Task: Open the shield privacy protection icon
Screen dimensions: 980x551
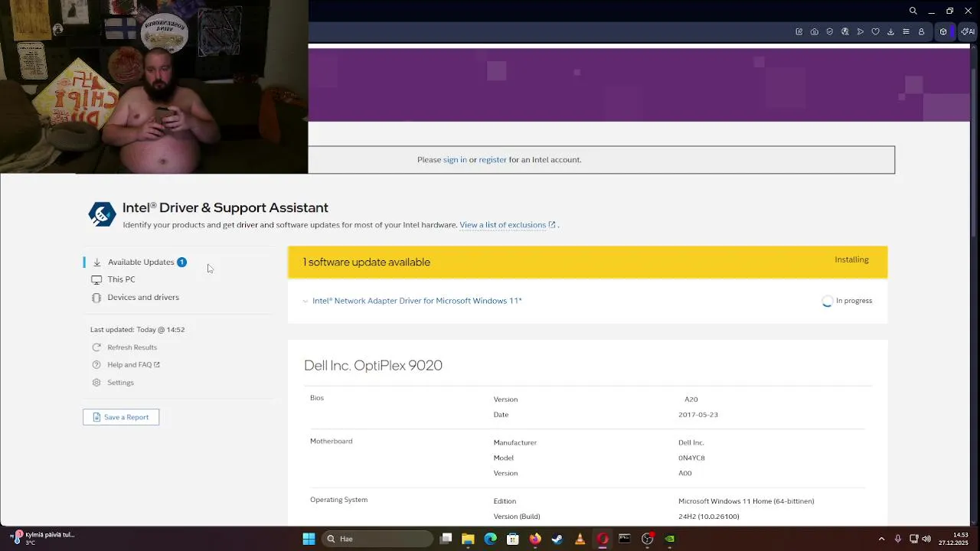Action: click(830, 31)
